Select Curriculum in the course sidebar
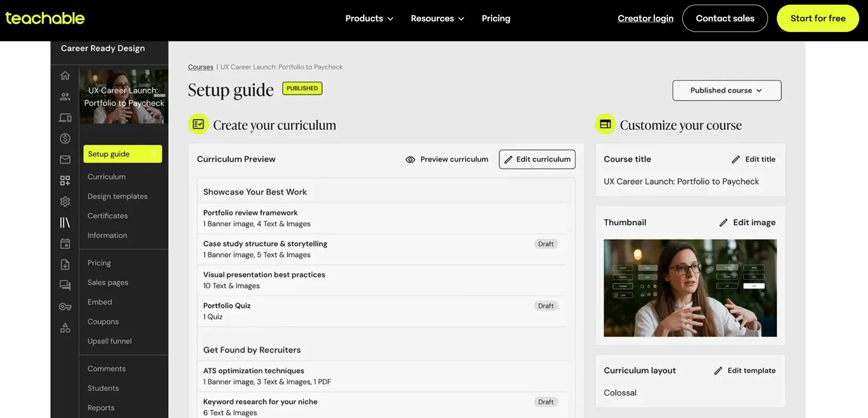 [x=106, y=177]
